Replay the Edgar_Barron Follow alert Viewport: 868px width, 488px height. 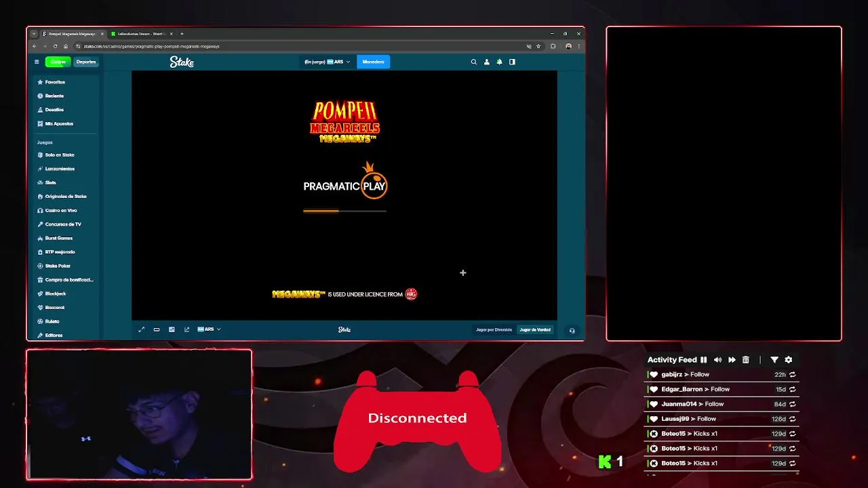coord(792,389)
